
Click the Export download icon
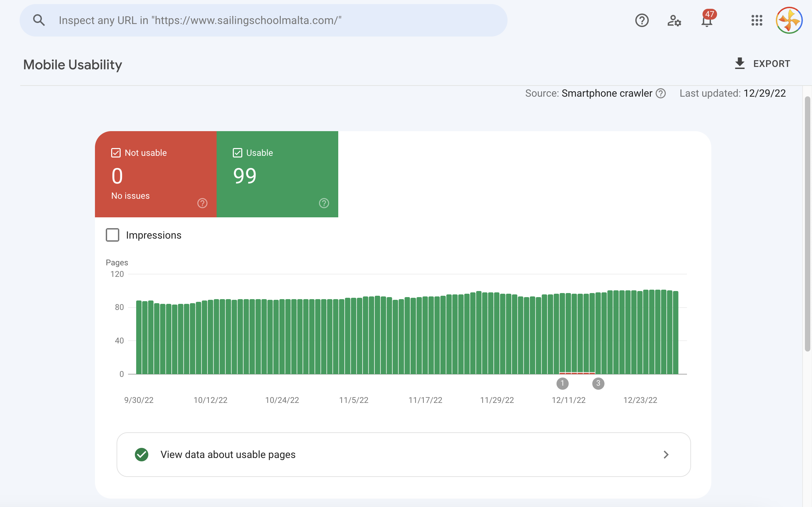740,64
